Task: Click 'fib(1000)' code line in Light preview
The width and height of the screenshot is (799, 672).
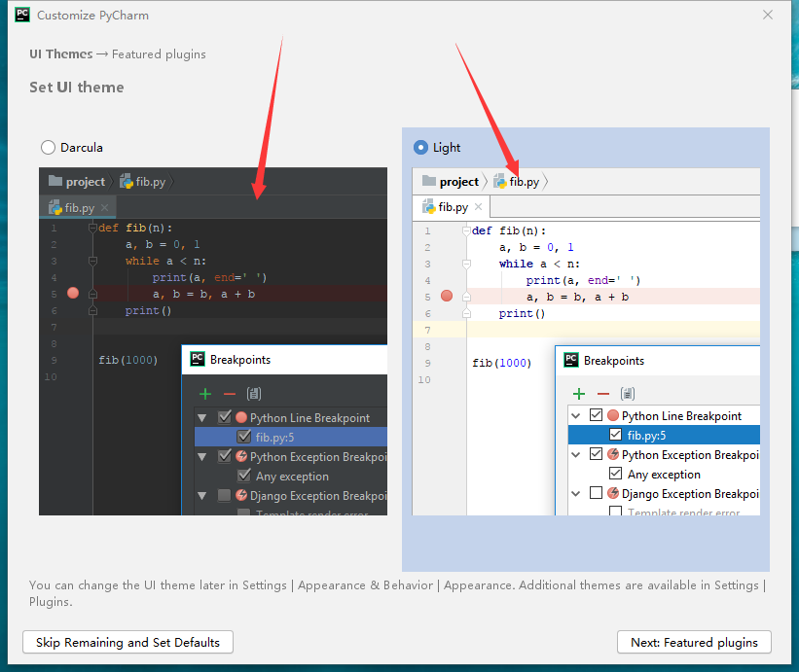Action: coord(502,363)
